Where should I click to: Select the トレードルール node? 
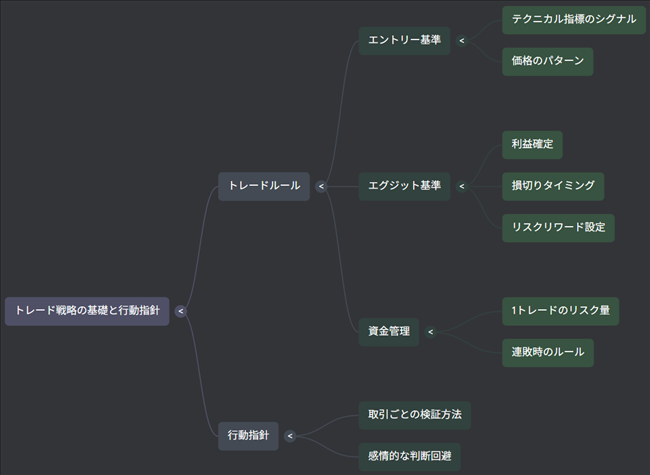click(264, 186)
